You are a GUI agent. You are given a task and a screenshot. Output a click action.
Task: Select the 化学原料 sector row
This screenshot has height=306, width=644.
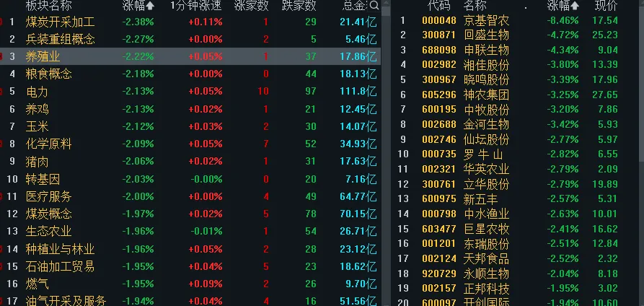[x=190, y=144]
